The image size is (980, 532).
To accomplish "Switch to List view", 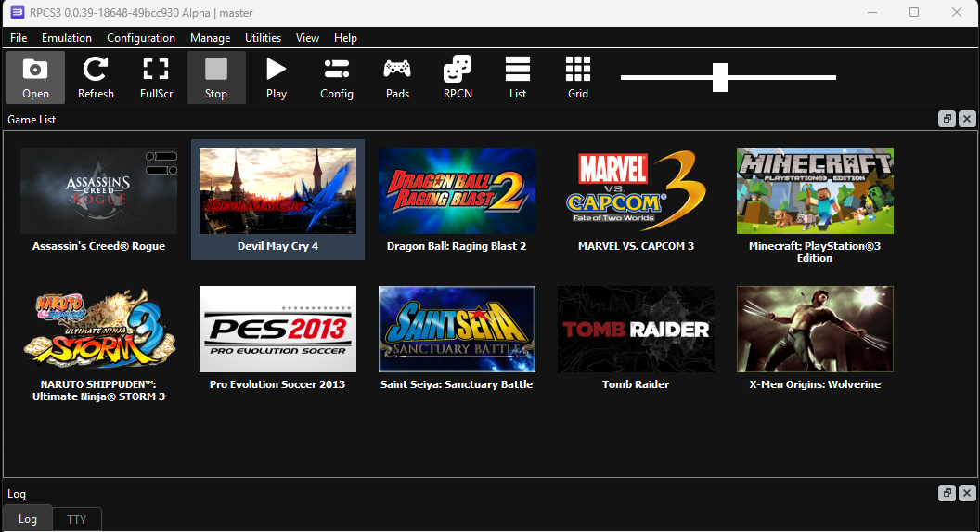I will pyautogui.click(x=518, y=77).
